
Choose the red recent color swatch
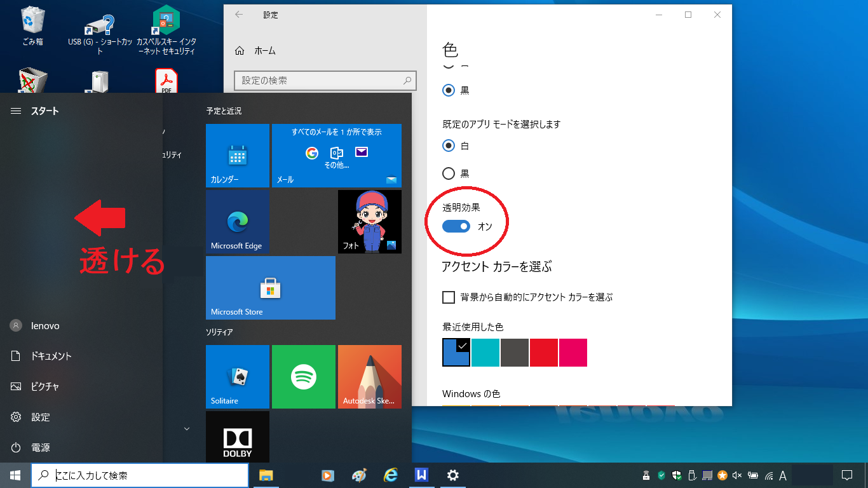544,353
